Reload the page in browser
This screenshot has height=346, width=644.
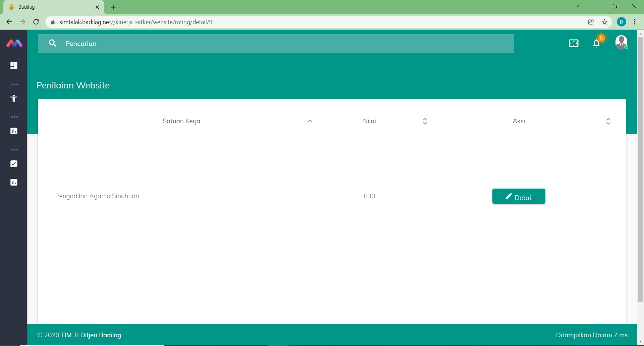(x=36, y=22)
